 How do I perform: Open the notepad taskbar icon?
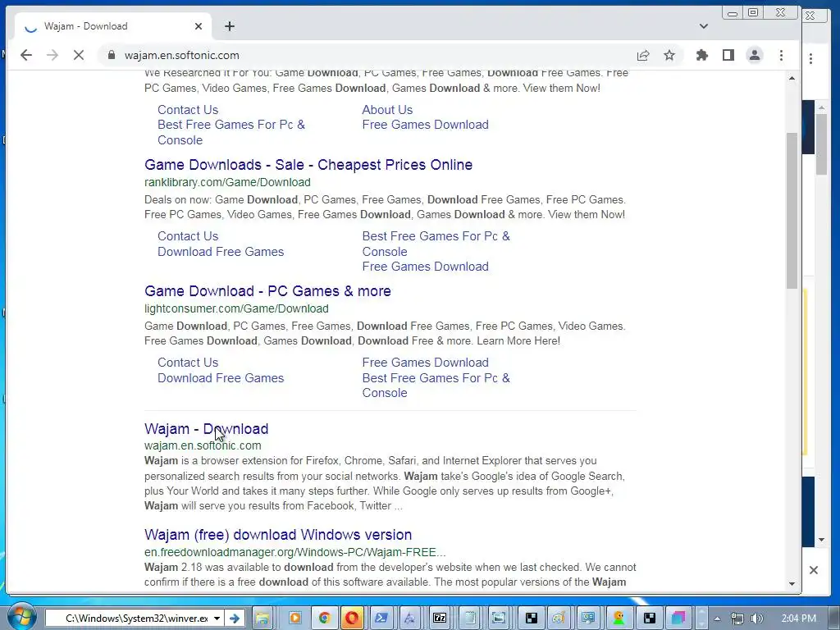point(469,619)
